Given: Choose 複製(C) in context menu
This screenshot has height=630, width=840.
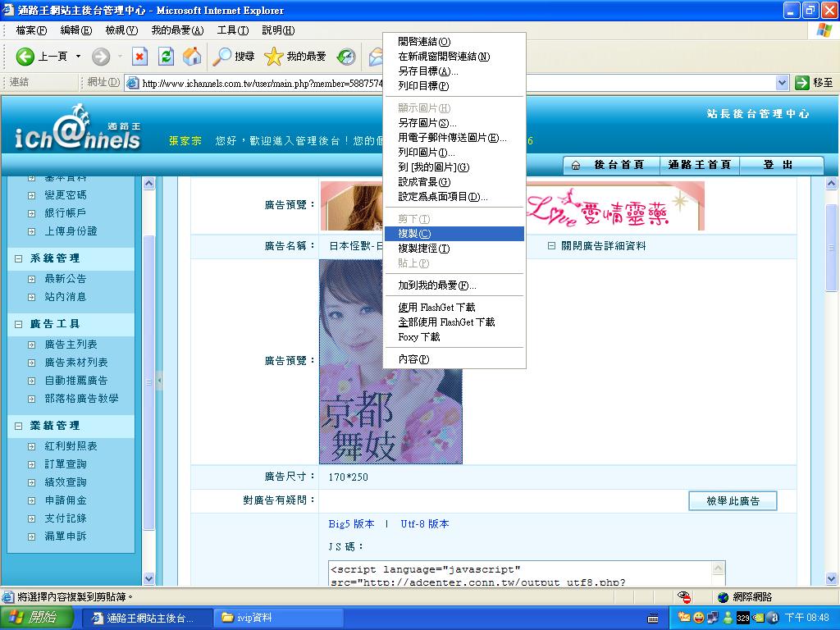Looking at the screenshot, I should point(454,234).
